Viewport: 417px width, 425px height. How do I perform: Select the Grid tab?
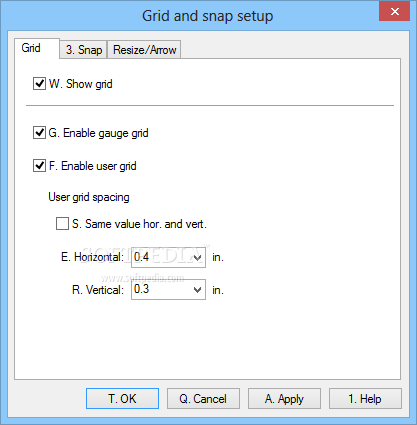pos(37,48)
